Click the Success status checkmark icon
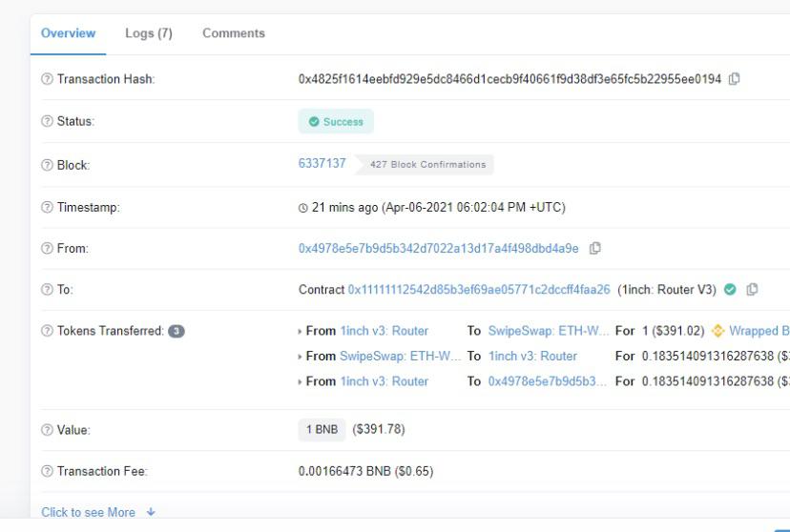The width and height of the screenshot is (790, 532). (x=314, y=122)
